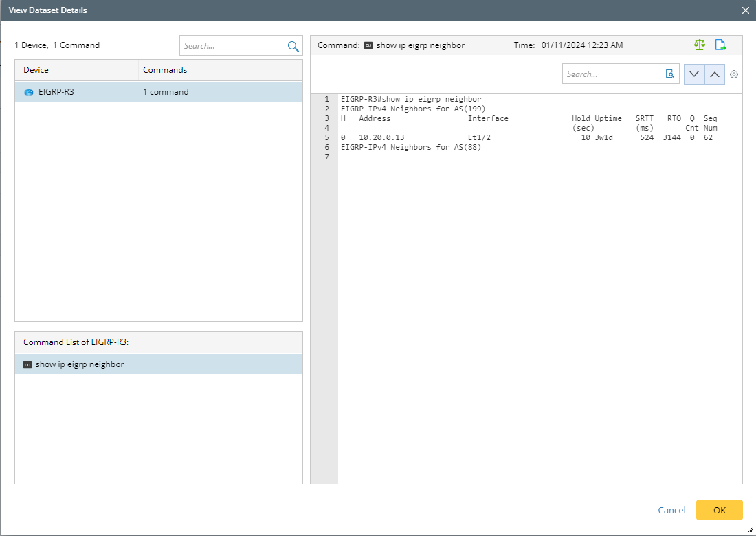Viewport: 756px width, 536px height.
Task: Jump to next search match with down arrow
Action: coord(694,74)
